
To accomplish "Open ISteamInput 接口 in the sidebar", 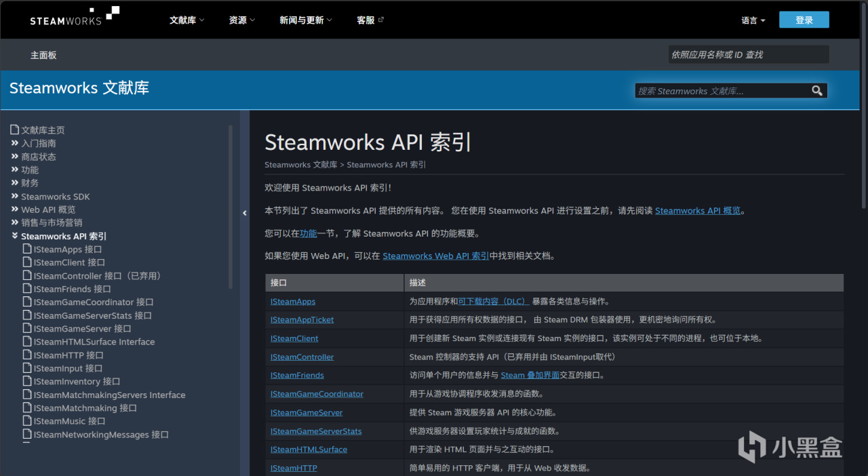I will (68, 368).
